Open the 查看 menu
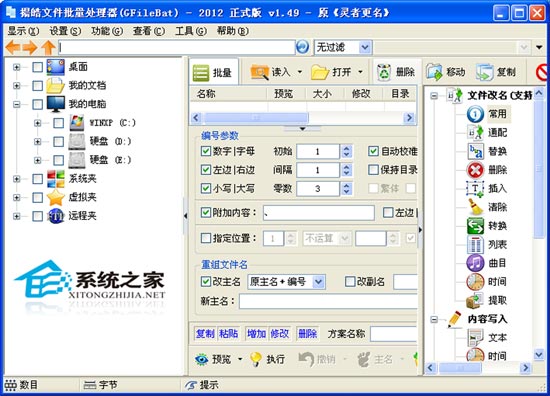Viewport: 550px width, 396px height. coord(149,31)
